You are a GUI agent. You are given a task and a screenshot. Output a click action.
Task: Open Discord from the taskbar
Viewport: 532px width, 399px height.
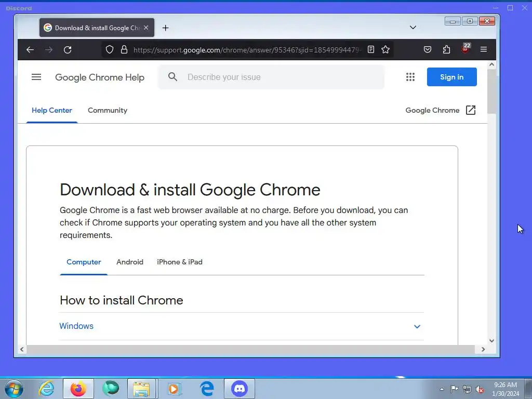(x=240, y=389)
